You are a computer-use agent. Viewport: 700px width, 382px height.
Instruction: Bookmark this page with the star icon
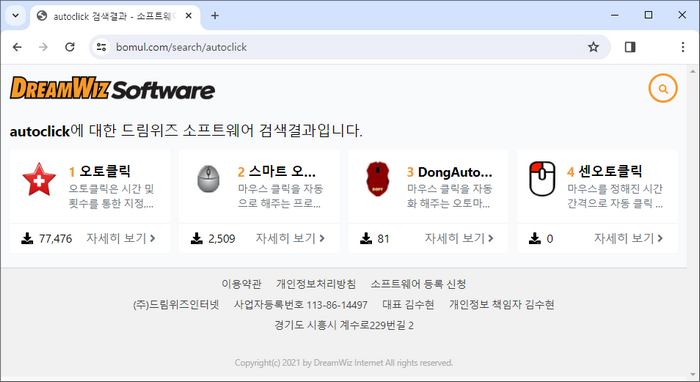point(593,47)
